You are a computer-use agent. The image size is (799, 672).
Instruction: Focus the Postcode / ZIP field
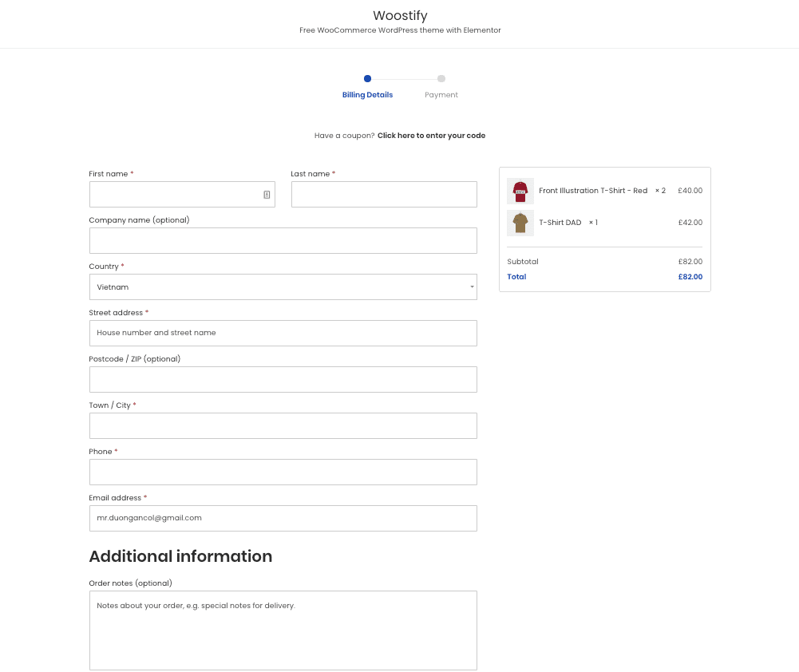coord(283,380)
